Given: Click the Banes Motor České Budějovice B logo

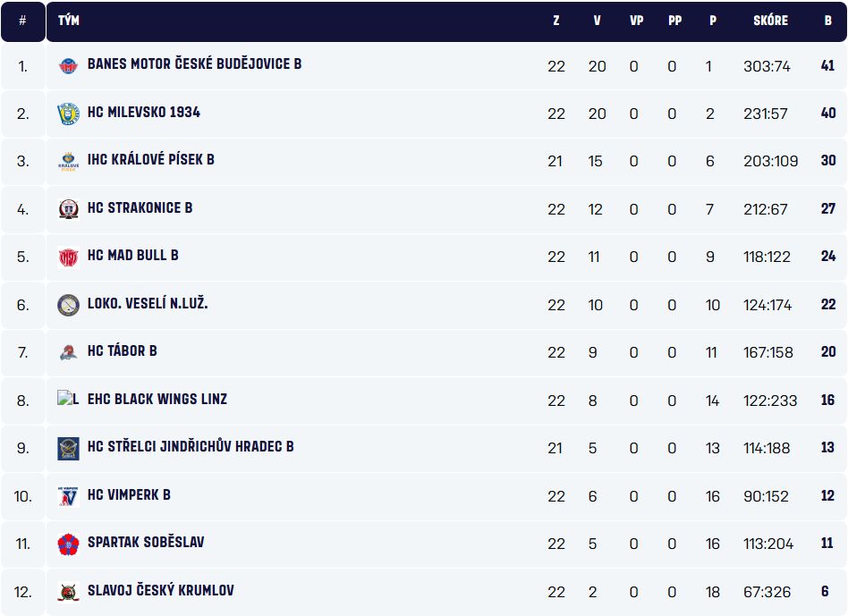Looking at the screenshot, I should [x=68, y=65].
